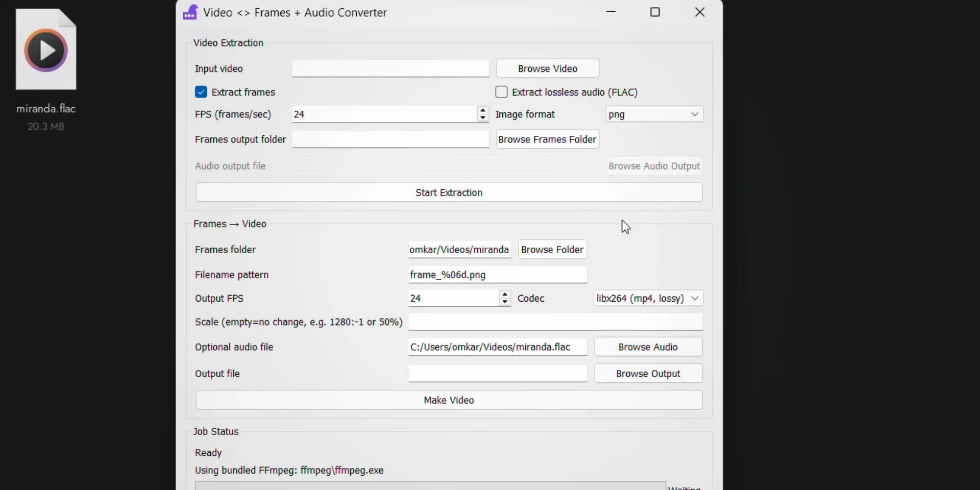Click the 'Ready' status text
This screenshot has height=490, width=980.
tap(208, 453)
